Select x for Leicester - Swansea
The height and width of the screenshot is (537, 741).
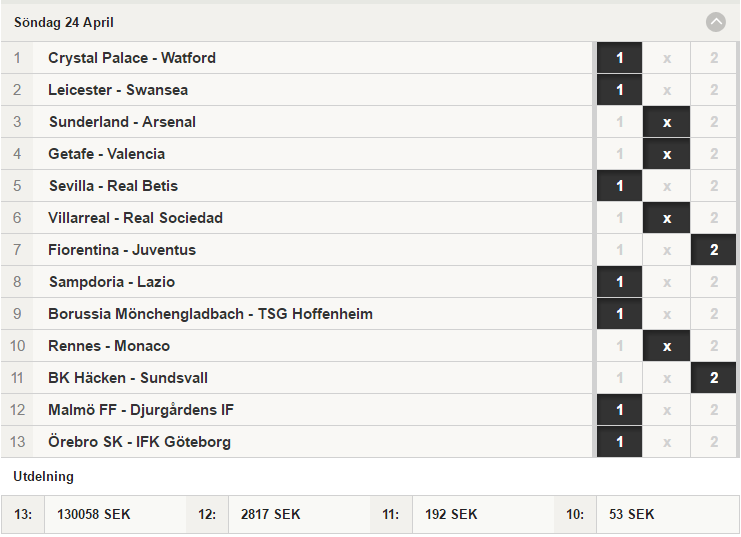click(x=666, y=90)
